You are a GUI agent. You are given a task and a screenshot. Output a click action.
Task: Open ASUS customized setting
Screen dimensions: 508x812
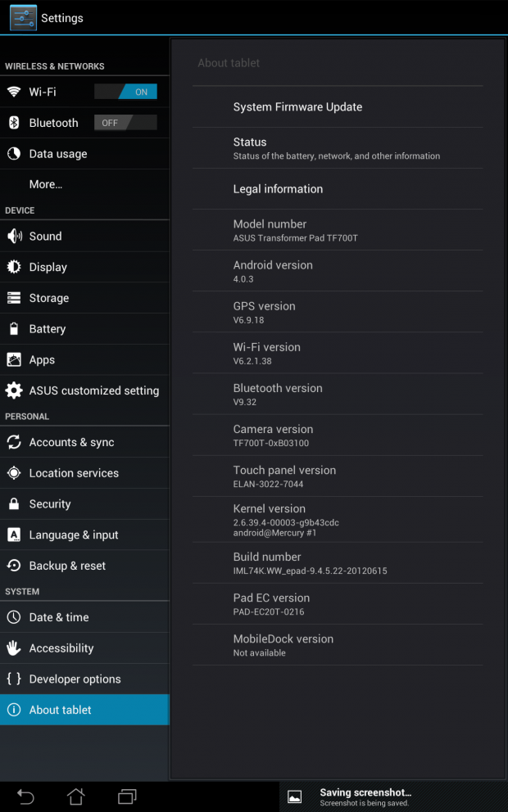click(93, 390)
